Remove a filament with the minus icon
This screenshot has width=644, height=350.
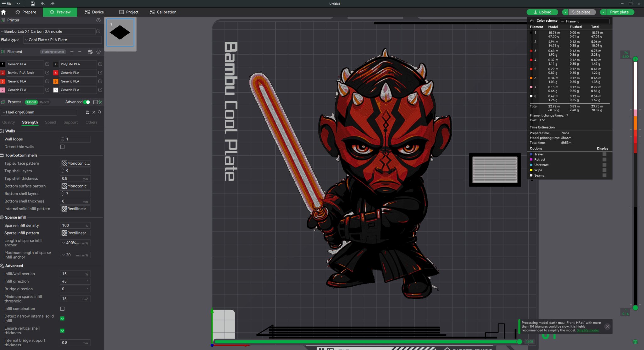tap(80, 52)
